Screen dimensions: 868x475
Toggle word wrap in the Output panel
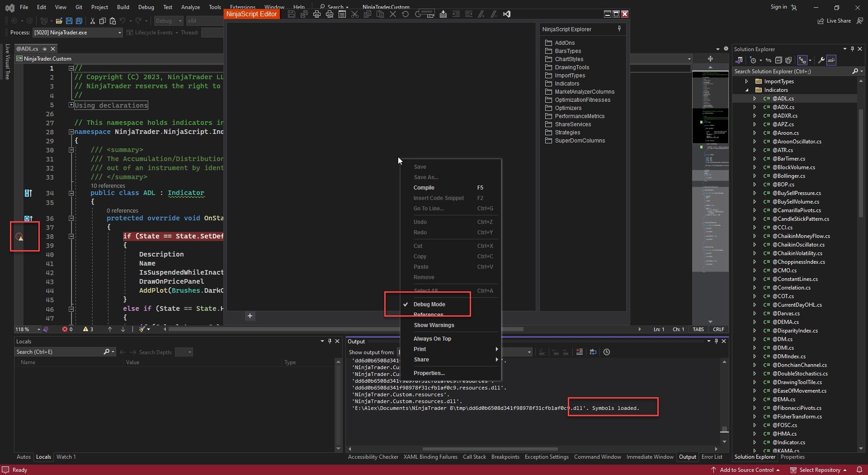pyautogui.click(x=593, y=352)
